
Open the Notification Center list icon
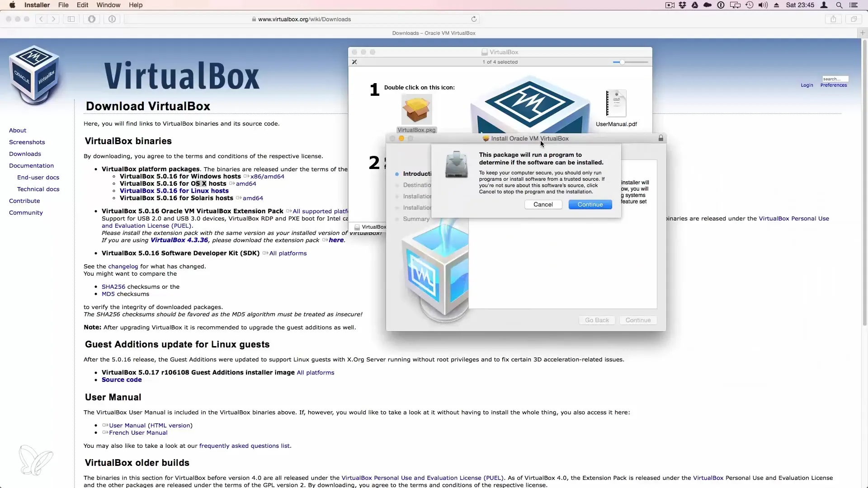854,5
